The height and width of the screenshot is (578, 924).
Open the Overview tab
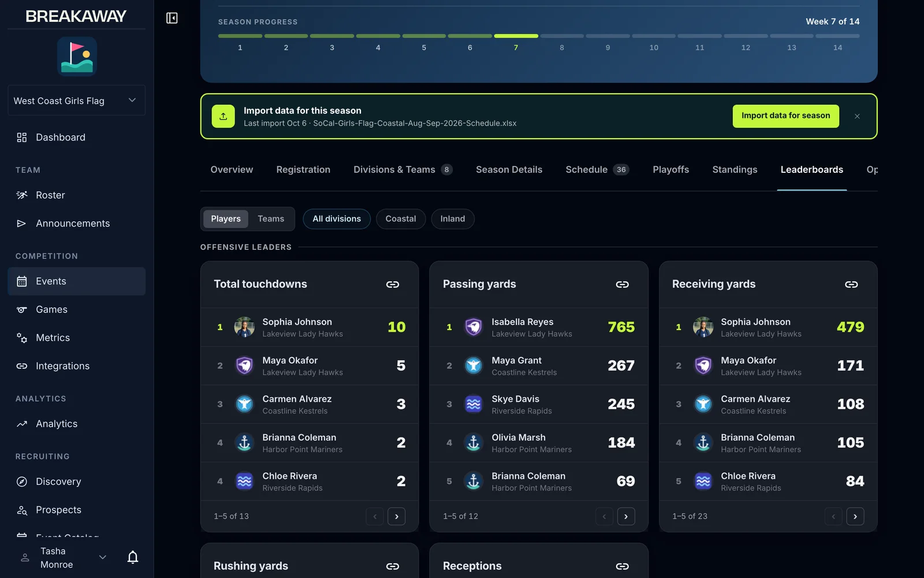click(x=232, y=169)
